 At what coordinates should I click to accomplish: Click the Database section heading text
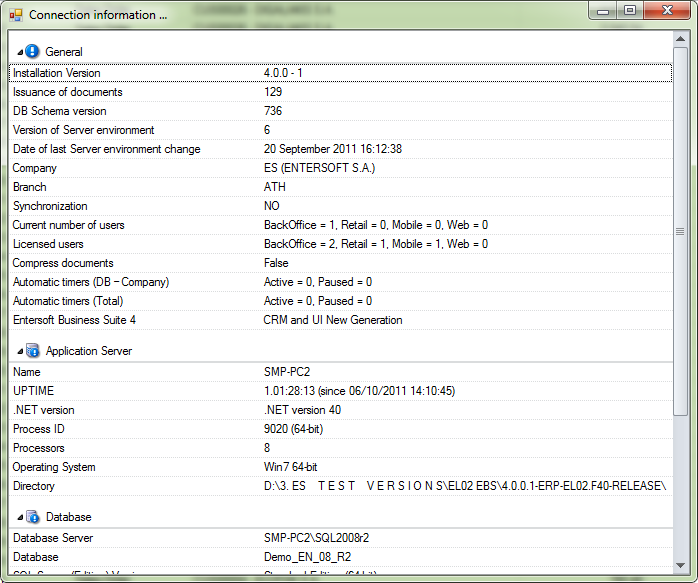(x=69, y=517)
